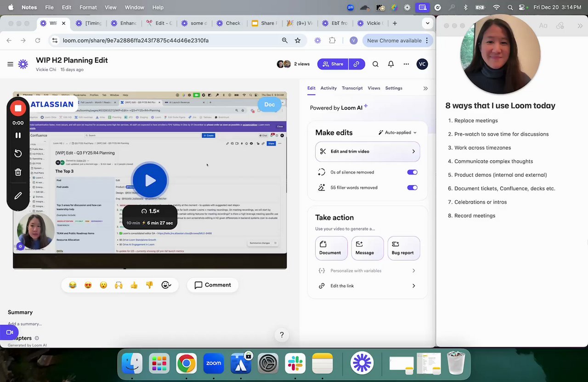Expand Personalize with variables
This screenshot has width=588, height=382.
point(367,271)
